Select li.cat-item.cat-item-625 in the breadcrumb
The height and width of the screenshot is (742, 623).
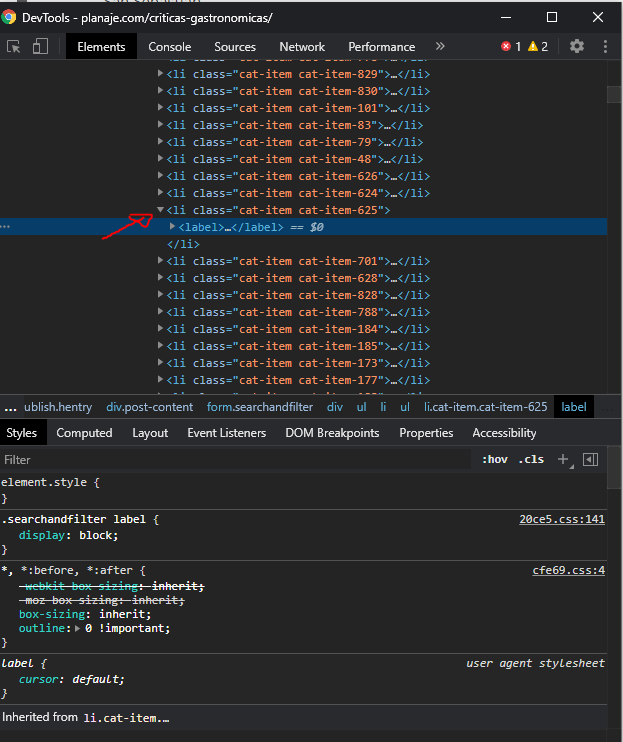[485, 407]
